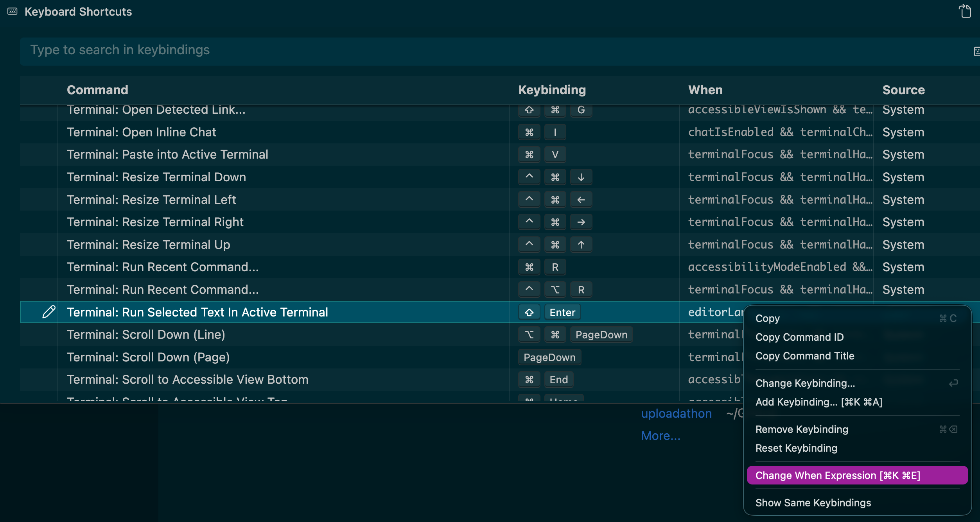Click the Shift key badge for Run Selected Text
Viewport: 980px width, 522px height.
529,312
